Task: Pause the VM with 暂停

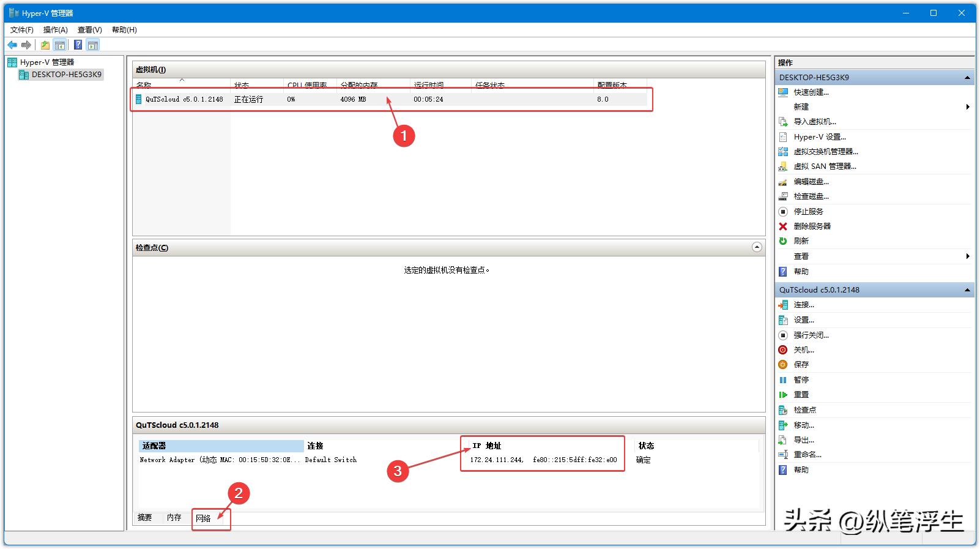Action: [x=801, y=380]
